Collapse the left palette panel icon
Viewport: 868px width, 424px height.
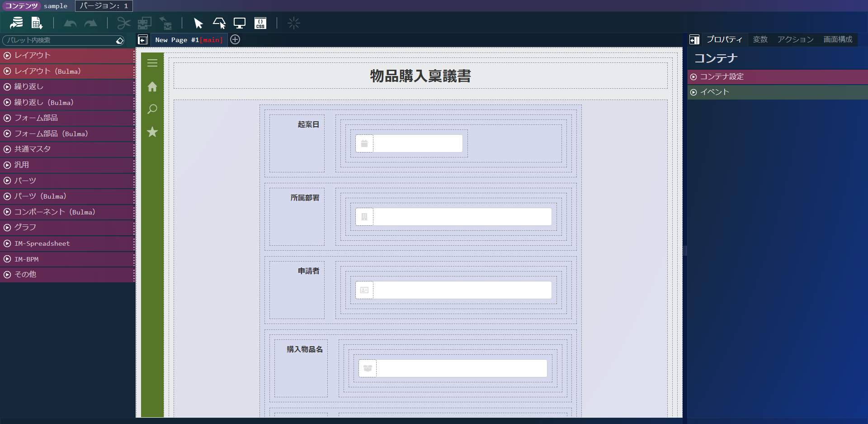coord(143,40)
